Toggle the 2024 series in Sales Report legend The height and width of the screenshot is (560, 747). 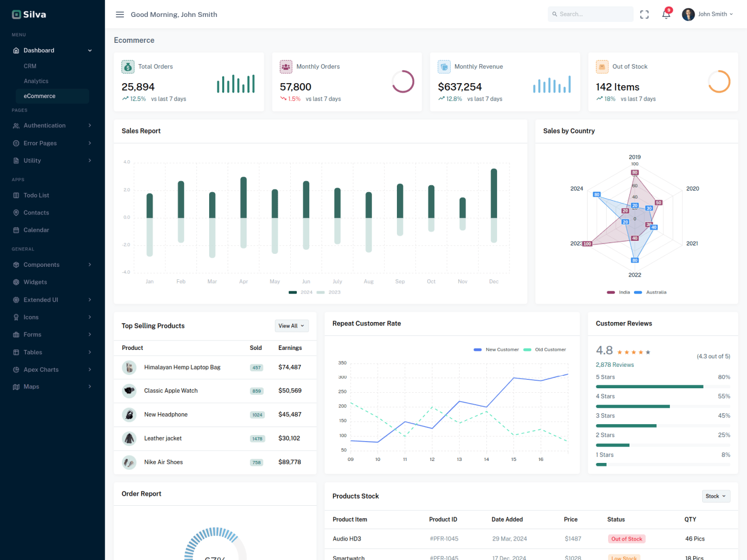tap(301, 292)
